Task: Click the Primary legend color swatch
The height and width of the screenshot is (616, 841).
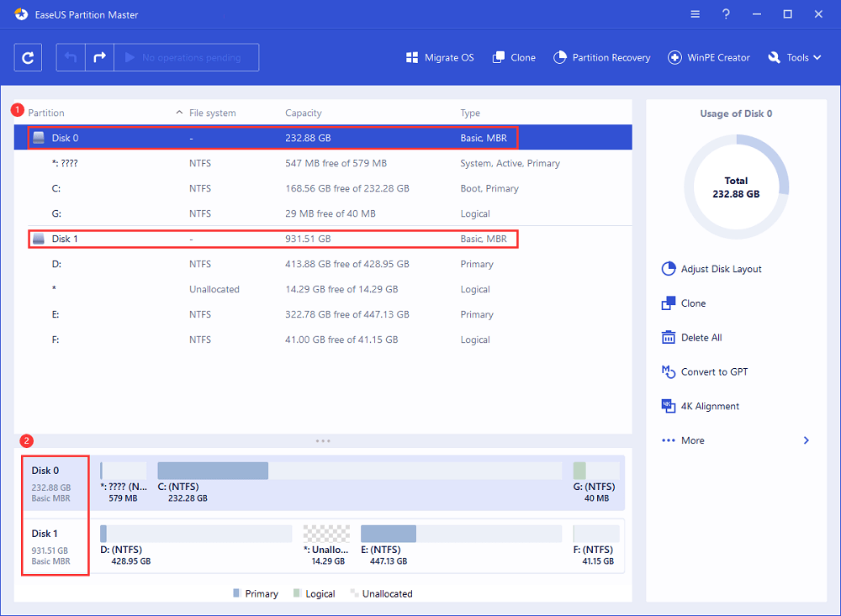Action: click(x=236, y=593)
